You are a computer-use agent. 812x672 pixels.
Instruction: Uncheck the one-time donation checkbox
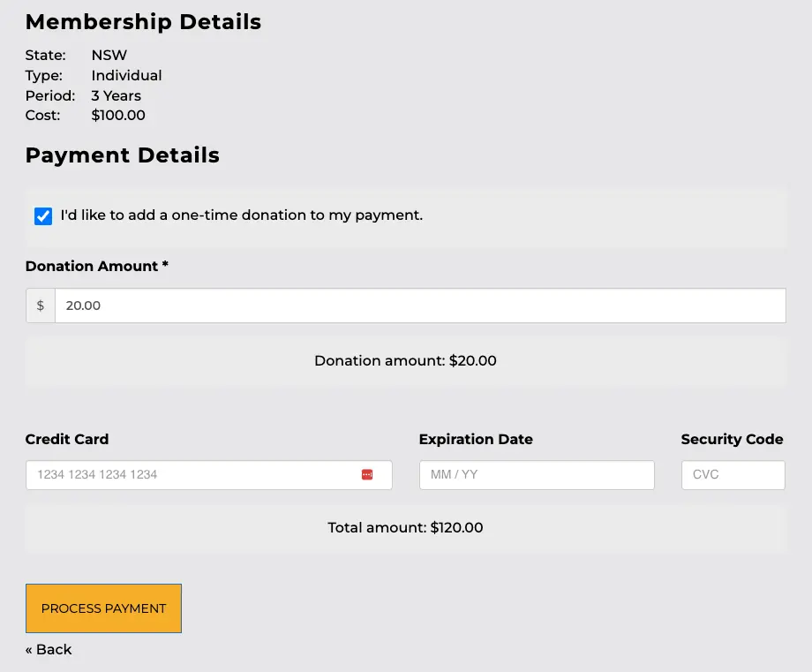pyautogui.click(x=43, y=216)
